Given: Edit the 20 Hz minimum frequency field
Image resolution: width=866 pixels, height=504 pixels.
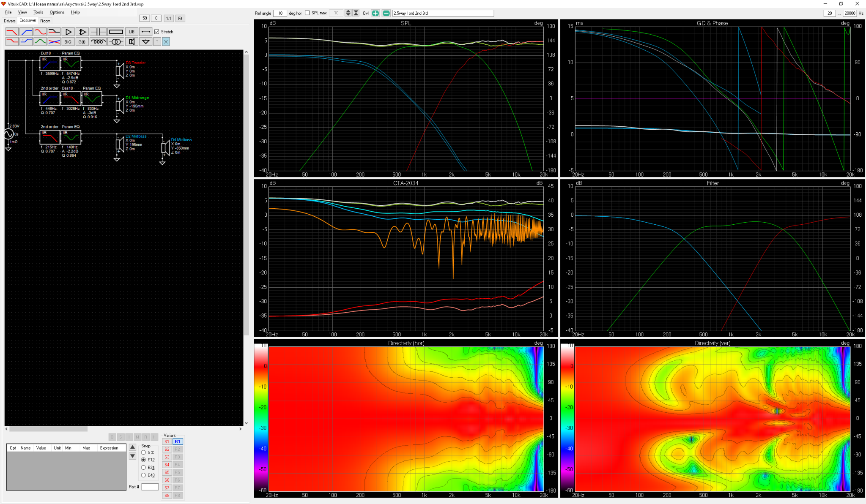Looking at the screenshot, I should [830, 13].
